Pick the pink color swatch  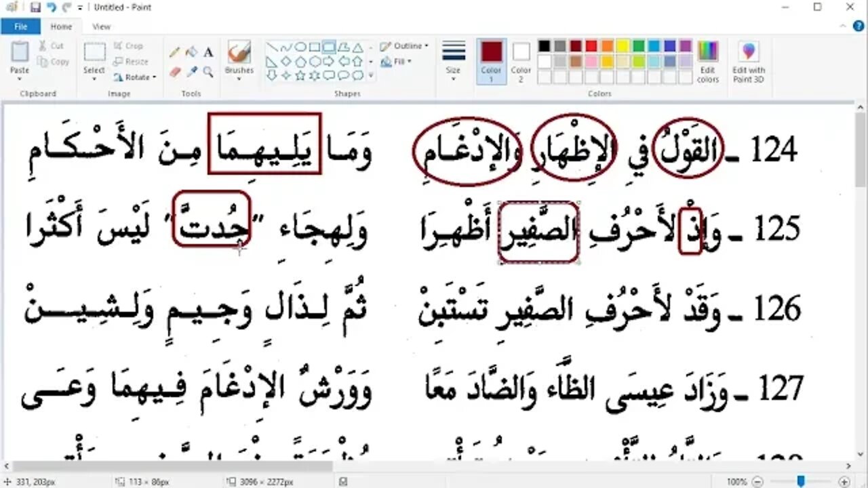pos(591,62)
